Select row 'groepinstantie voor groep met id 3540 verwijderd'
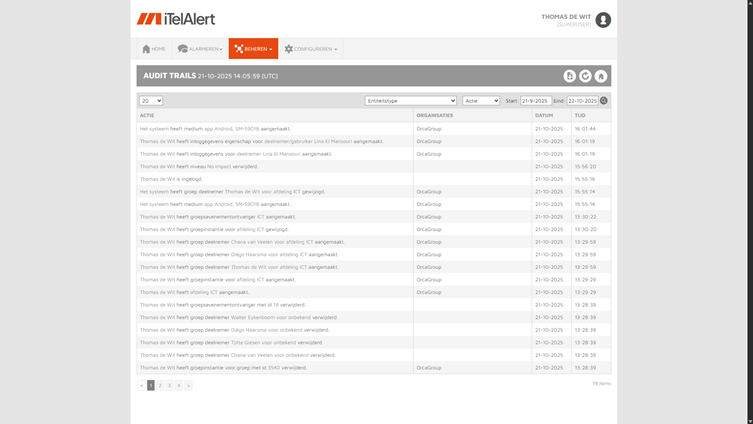Viewport: 753px width, 424px height. point(374,368)
